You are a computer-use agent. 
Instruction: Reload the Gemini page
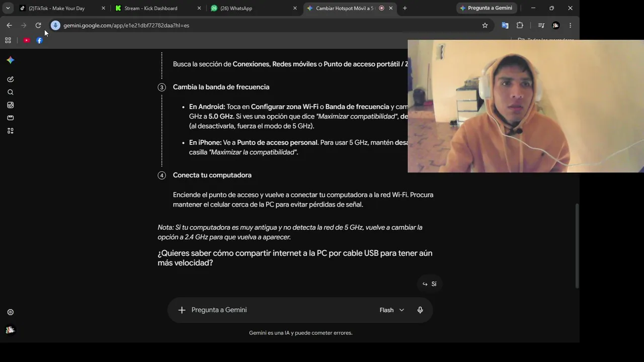38,25
